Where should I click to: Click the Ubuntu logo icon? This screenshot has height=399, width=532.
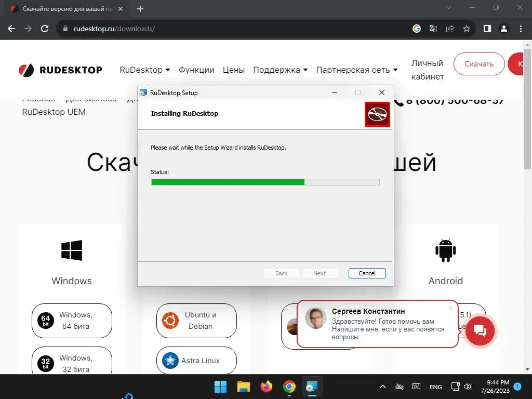170,321
